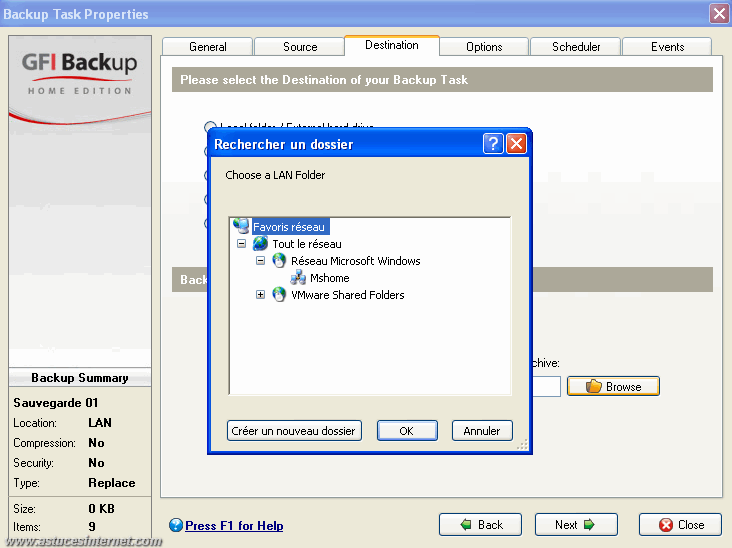Image resolution: width=732 pixels, height=548 pixels.
Task: Open the Options tab
Action: (x=484, y=47)
